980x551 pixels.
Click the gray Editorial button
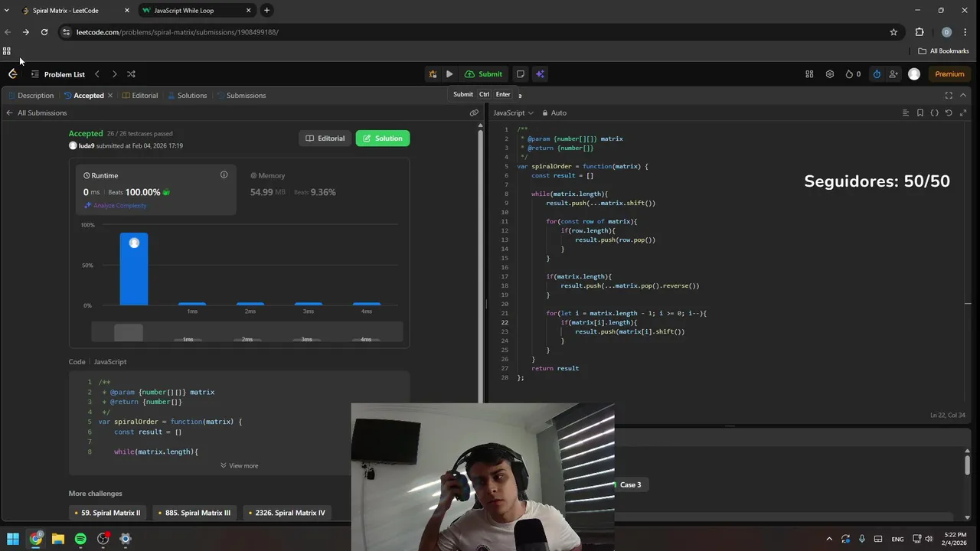tap(325, 139)
